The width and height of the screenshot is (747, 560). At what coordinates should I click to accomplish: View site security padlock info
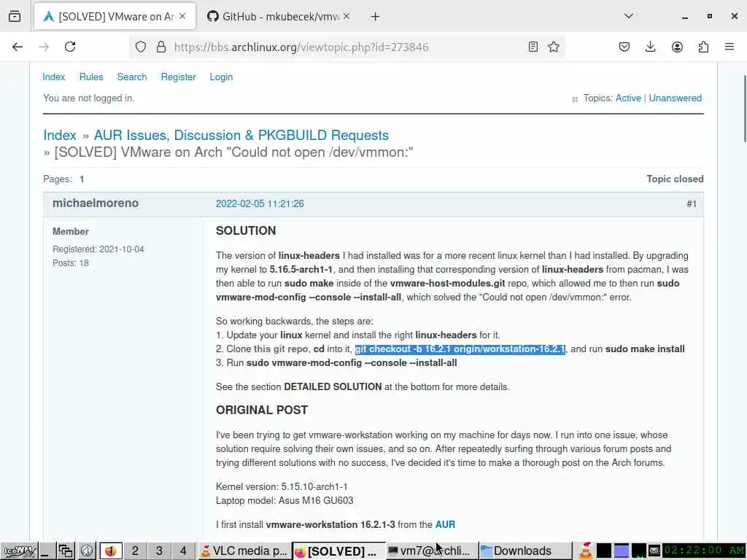pyautogui.click(x=161, y=47)
